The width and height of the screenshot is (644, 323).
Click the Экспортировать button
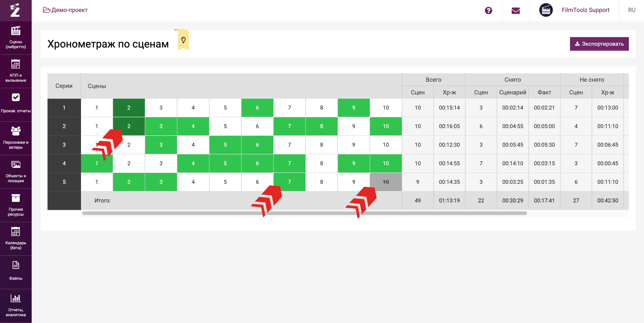pyautogui.click(x=599, y=44)
